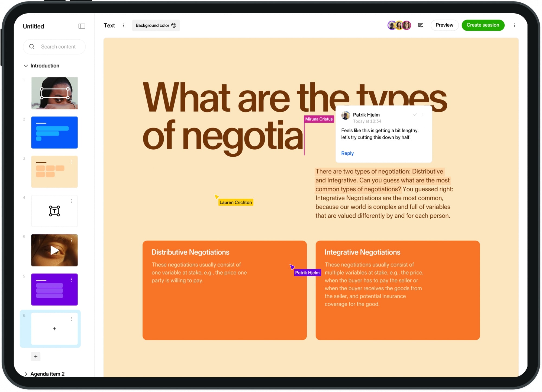This screenshot has height=392, width=542.
Task: Collapse the Introduction section
Action: (x=26, y=66)
